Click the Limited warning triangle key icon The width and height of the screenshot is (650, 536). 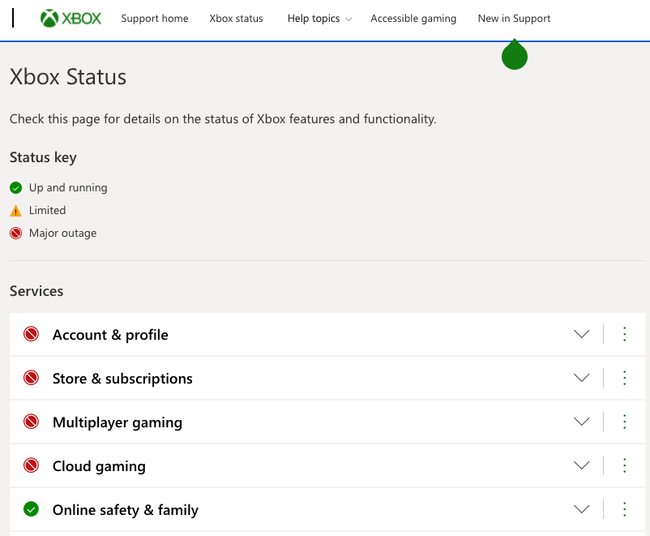(16, 211)
